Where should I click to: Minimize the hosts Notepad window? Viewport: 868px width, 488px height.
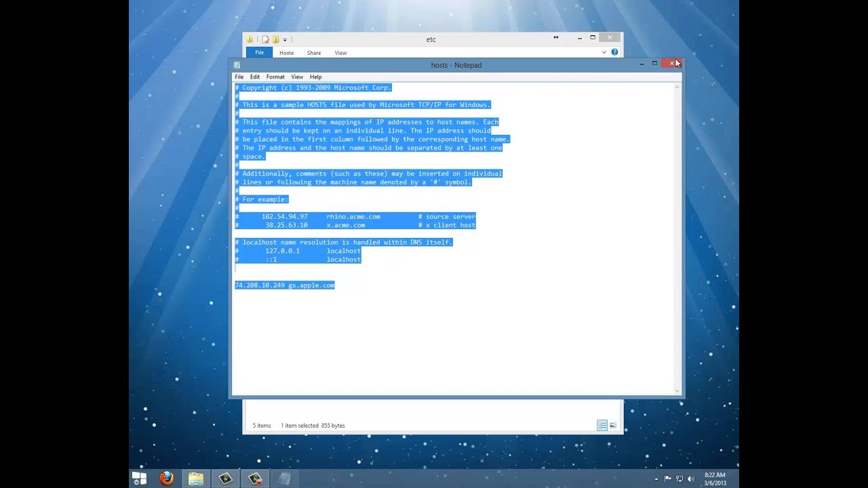(x=642, y=64)
